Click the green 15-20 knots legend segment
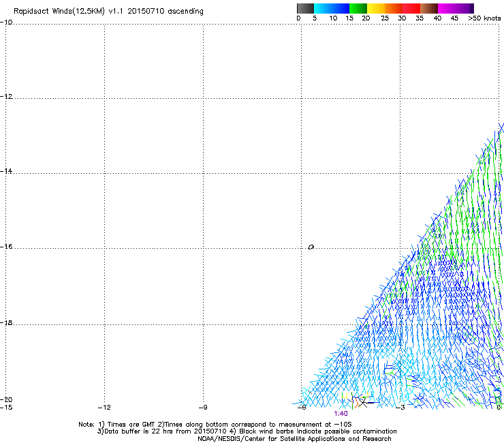Screen dimensions: 504x443 [358, 8]
